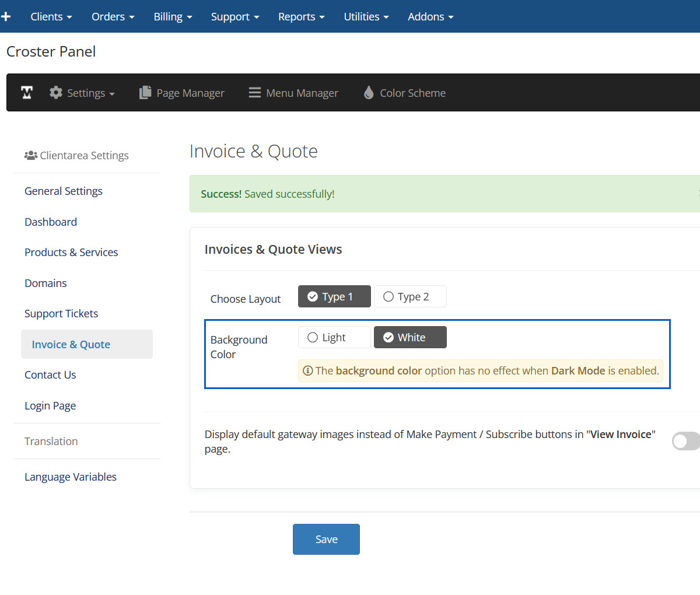Click the Color Scheme droplet icon
The image size is (700, 595).
click(x=369, y=93)
